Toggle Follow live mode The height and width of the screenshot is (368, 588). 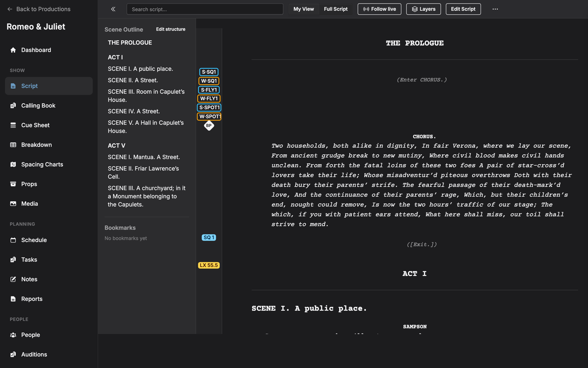pos(379,9)
